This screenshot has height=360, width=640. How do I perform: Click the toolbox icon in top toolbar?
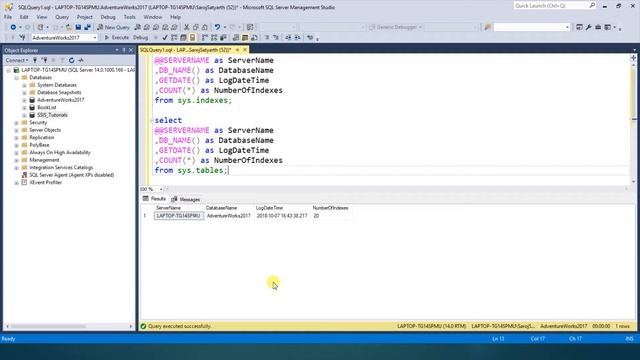(598, 27)
